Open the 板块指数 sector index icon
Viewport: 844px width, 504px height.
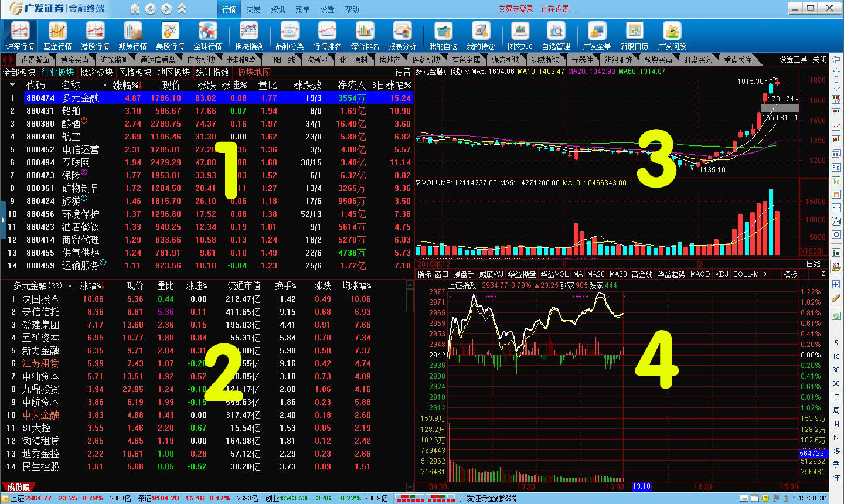249,36
